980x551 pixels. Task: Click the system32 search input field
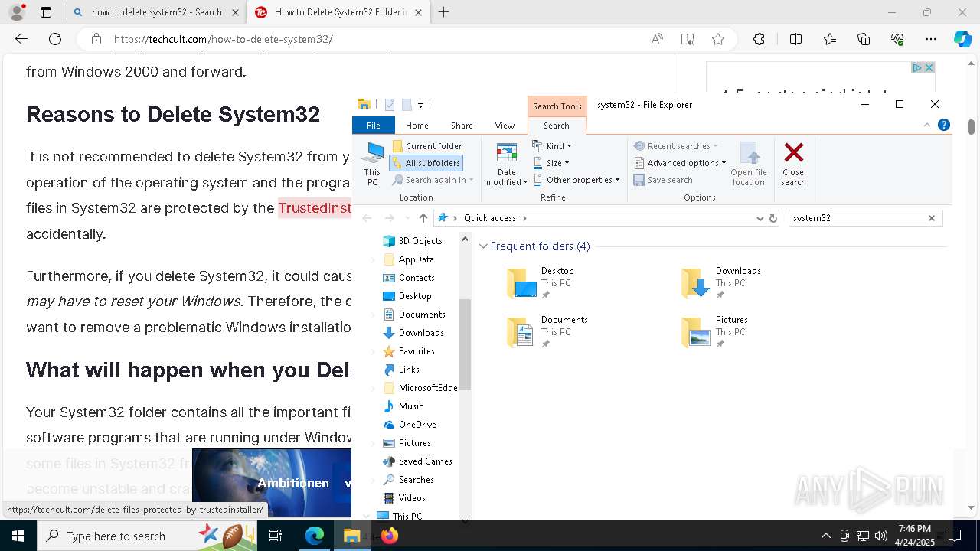point(857,218)
